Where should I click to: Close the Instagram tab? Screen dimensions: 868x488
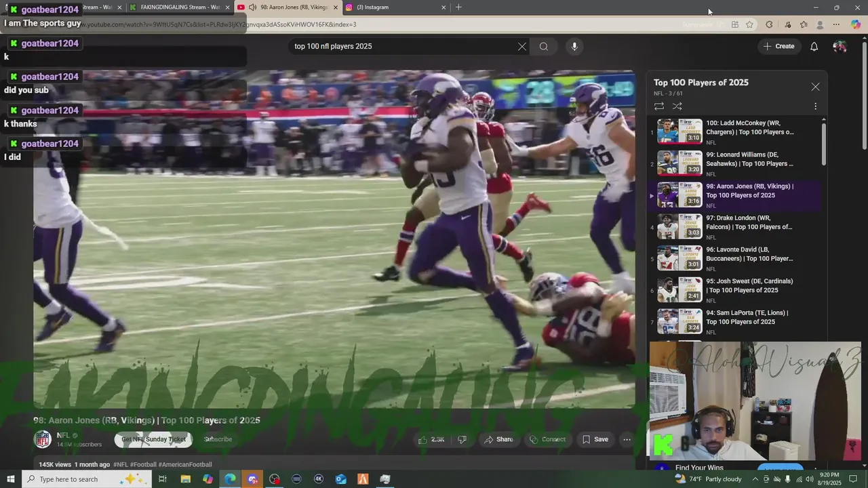point(443,7)
